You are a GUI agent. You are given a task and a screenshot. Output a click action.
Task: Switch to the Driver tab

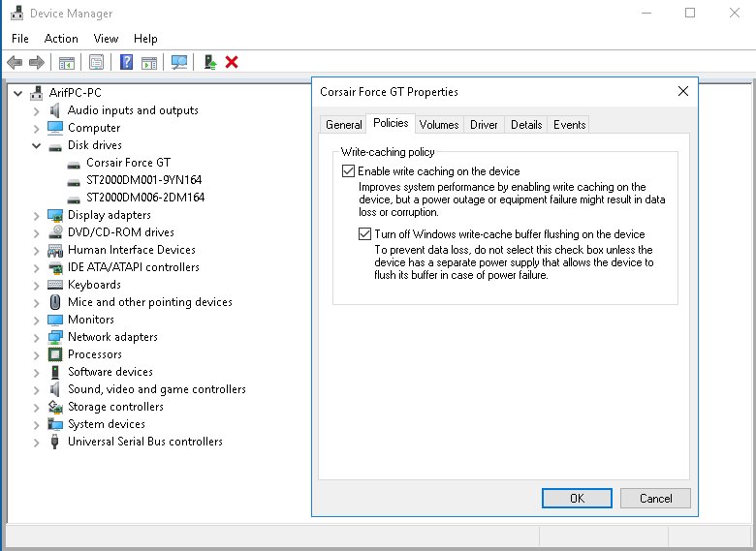(484, 125)
